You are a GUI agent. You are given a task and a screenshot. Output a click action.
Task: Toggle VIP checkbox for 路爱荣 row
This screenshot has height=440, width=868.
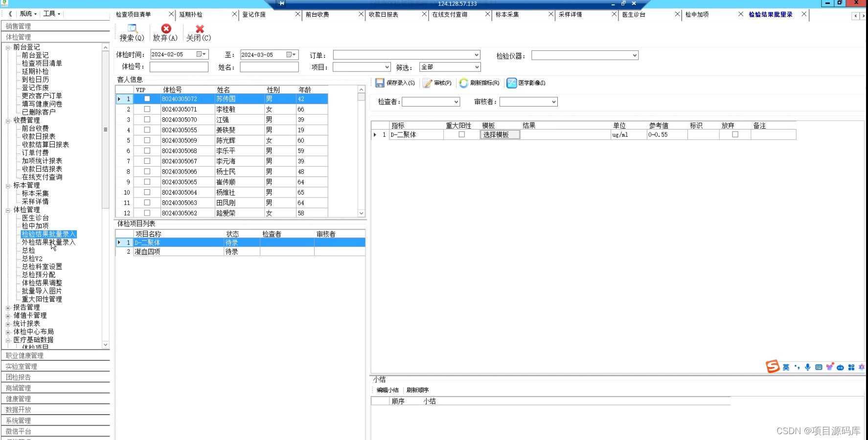(147, 213)
